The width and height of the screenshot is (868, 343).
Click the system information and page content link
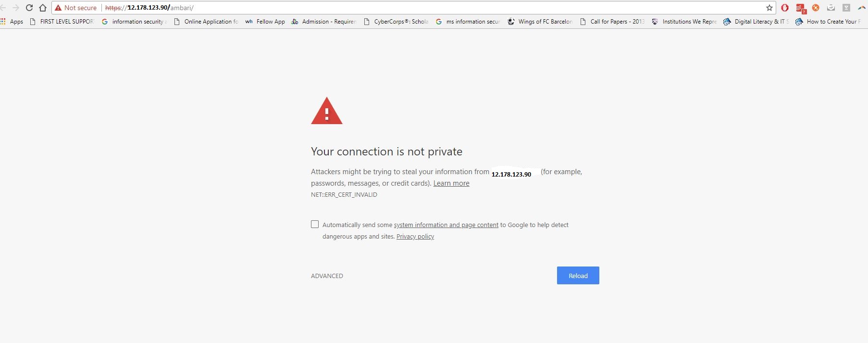click(446, 225)
